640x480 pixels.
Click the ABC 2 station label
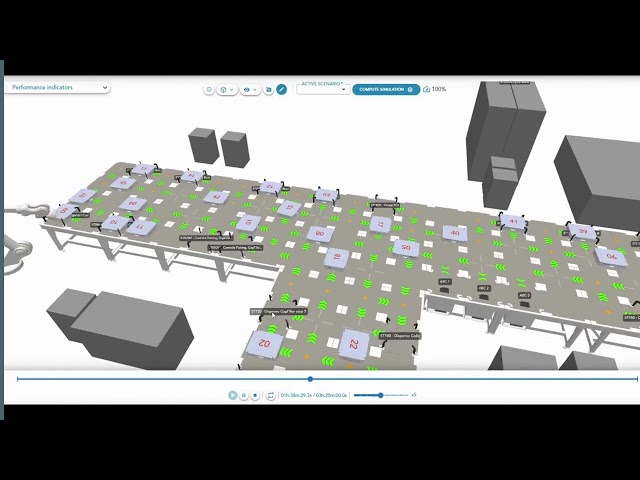(x=484, y=288)
